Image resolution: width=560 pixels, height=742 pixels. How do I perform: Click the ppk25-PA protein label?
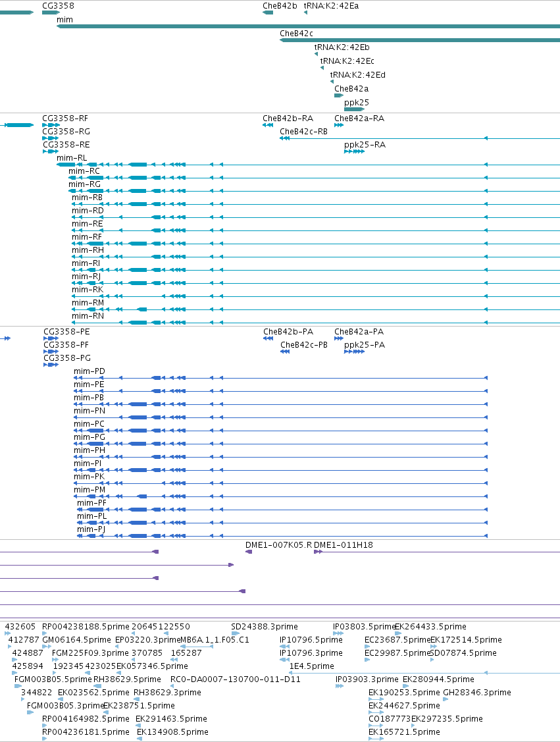[365, 345]
